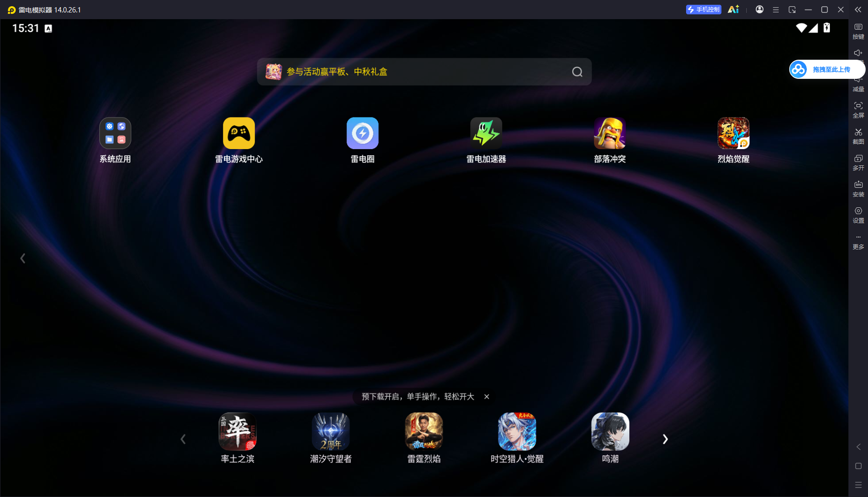Show previous recommended games with left arrow
868x497 pixels.
[x=183, y=439]
